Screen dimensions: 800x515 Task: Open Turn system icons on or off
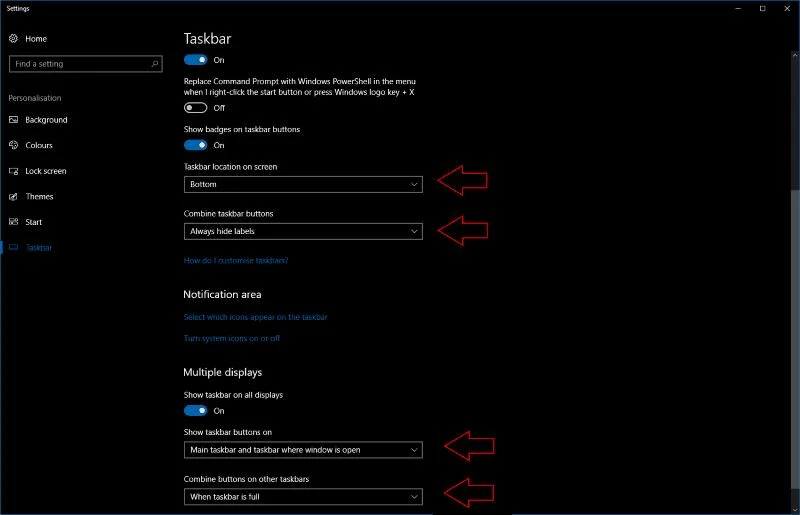(232, 338)
